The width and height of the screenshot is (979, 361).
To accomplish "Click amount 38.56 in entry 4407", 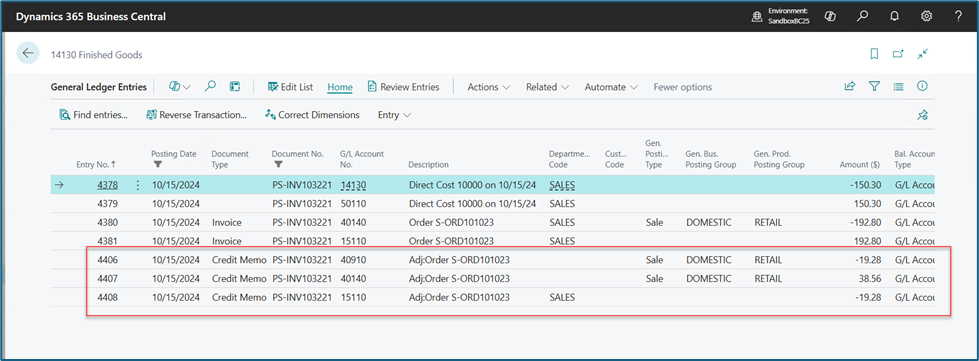I will (x=869, y=279).
